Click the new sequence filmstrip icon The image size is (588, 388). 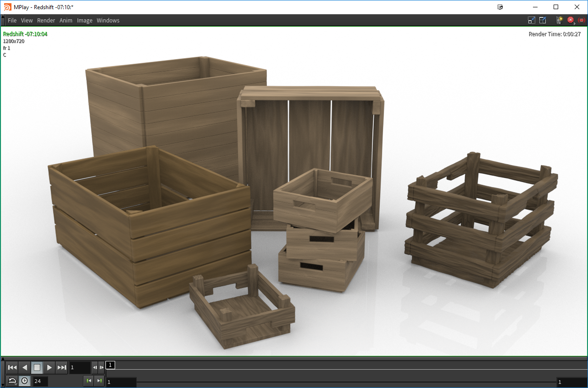[559, 20]
